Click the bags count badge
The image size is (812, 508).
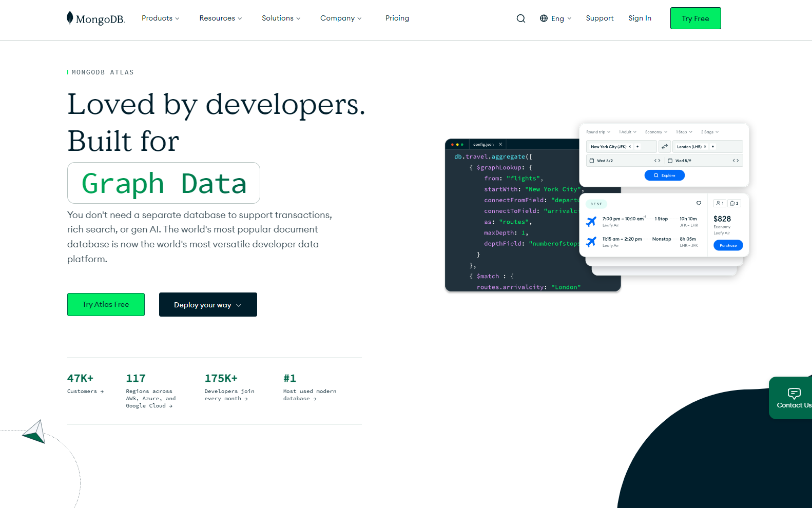[x=734, y=203]
